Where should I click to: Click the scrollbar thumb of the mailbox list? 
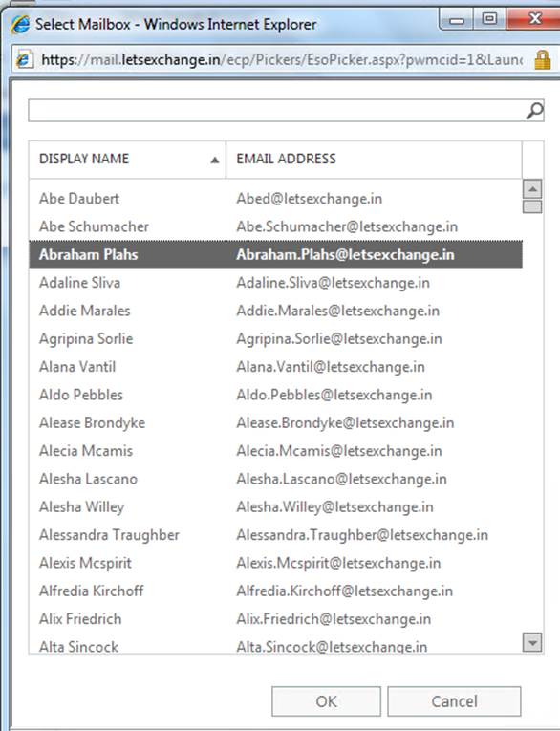point(532,206)
